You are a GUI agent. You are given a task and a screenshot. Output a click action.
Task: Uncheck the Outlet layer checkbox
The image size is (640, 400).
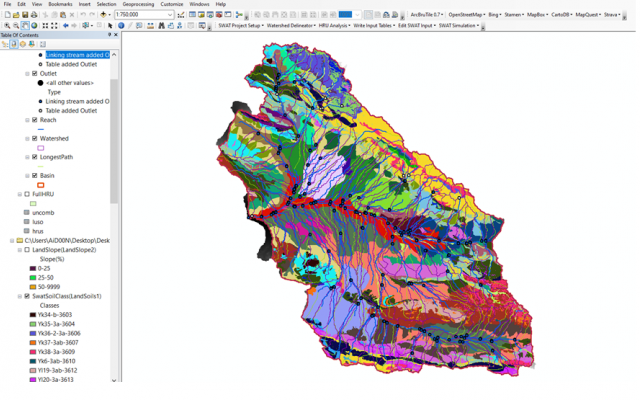(35, 73)
